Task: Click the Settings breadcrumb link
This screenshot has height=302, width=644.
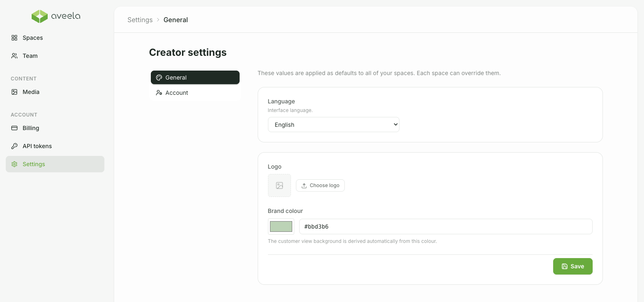Action: click(x=140, y=20)
